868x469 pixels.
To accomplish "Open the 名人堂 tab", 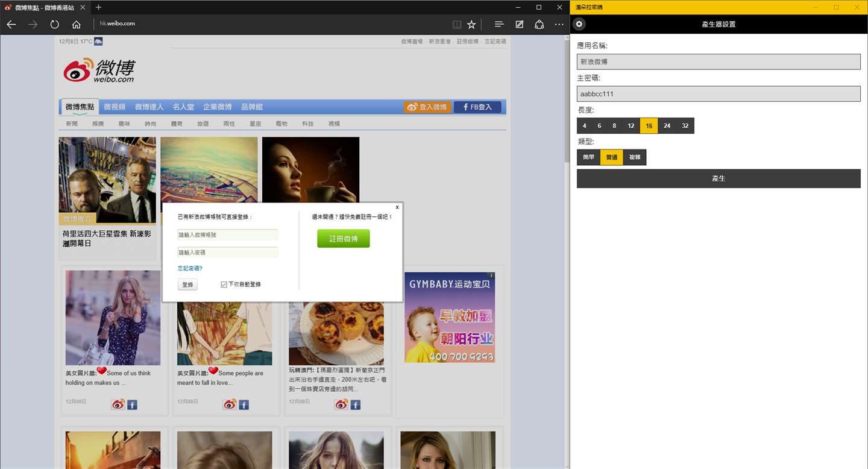I will (x=183, y=107).
